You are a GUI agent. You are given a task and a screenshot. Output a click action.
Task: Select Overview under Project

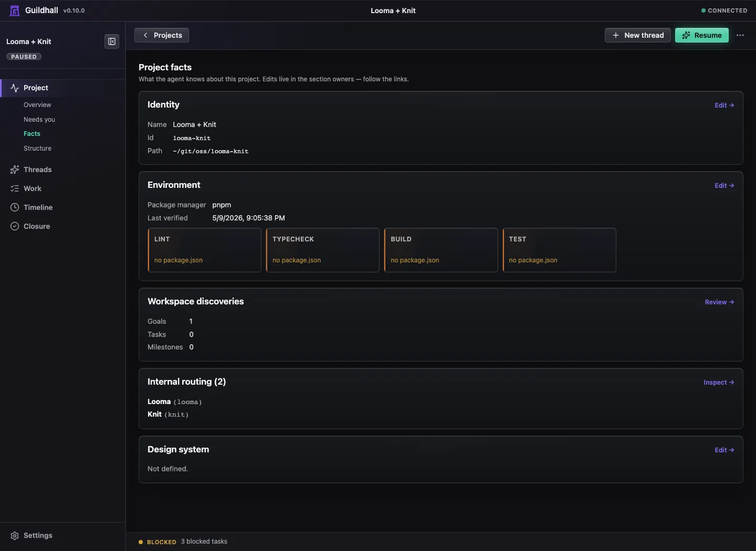coord(37,105)
